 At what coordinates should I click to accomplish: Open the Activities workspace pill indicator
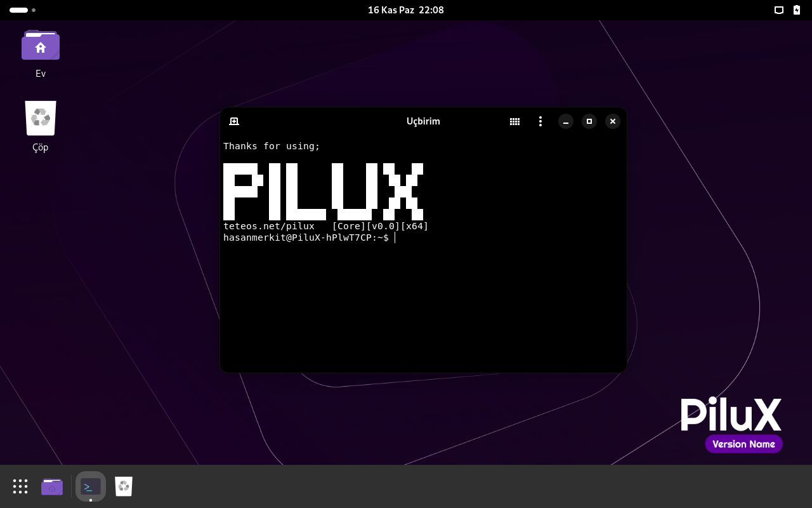(x=22, y=10)
